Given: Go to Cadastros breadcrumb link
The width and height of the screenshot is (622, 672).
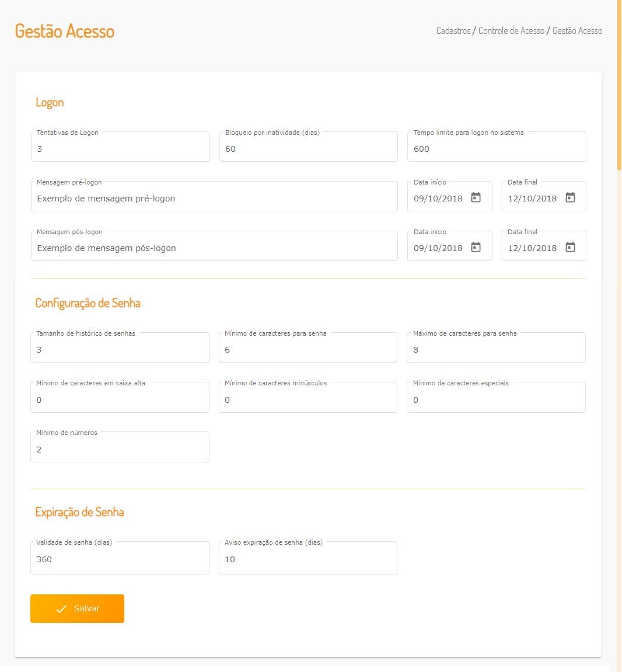Looking at the screenshot, I should [453, 31].
